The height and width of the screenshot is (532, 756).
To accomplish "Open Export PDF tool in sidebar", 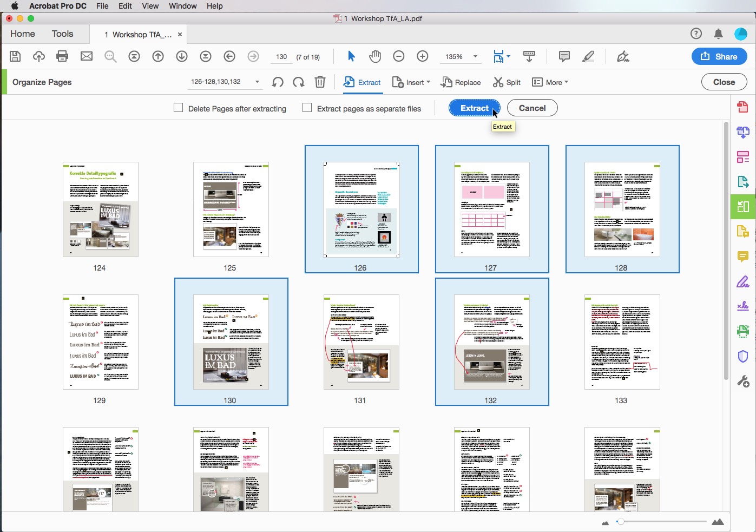I will point(743,181).
